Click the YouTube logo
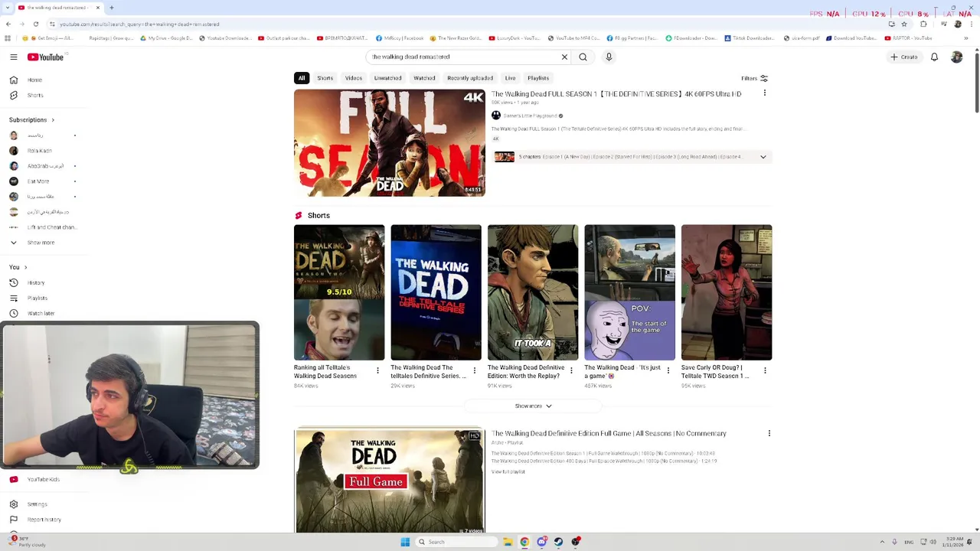 [x=45, y=57]
